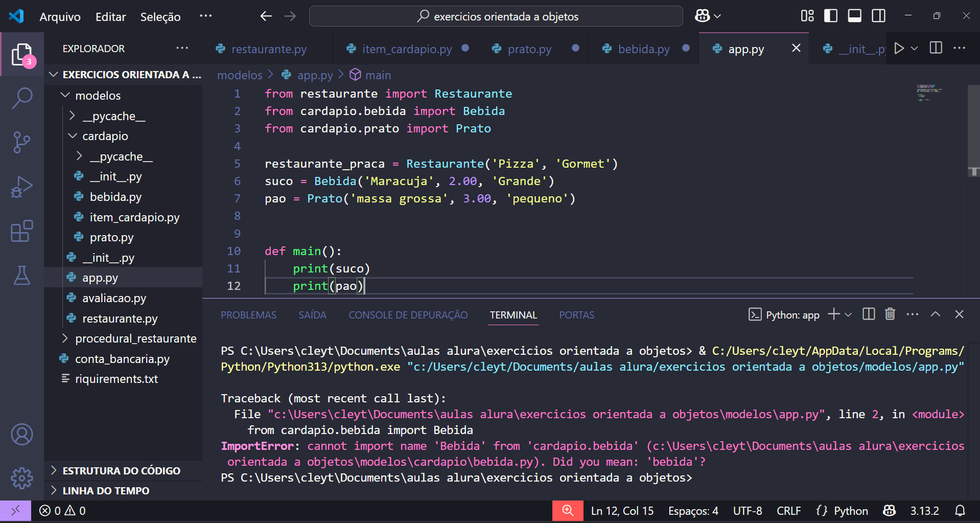Open the notifications bell

(960, 511)
